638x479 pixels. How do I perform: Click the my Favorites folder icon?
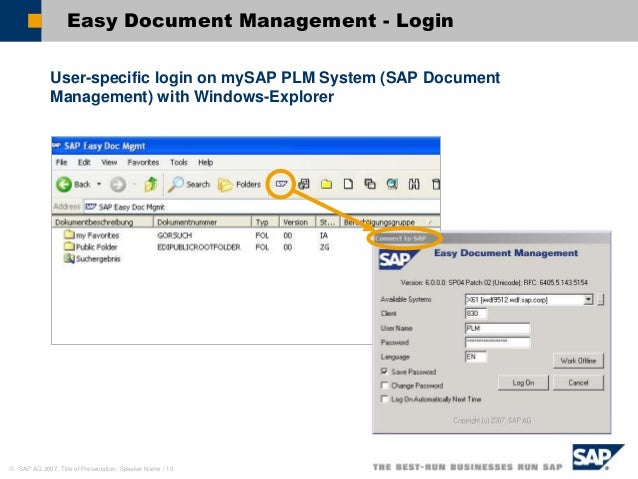coord(69,234)
